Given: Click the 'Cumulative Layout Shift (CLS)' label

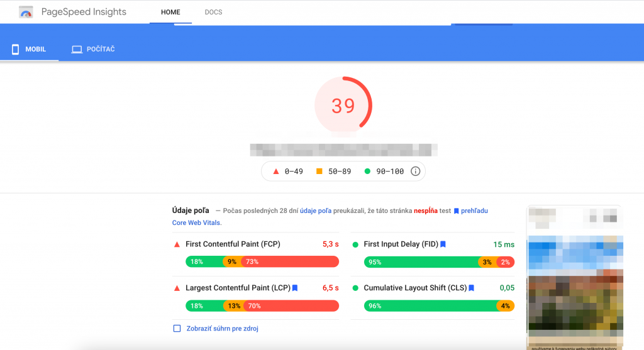Looking at the screenshot, I should pyautogui.click(x=415, y=288).
